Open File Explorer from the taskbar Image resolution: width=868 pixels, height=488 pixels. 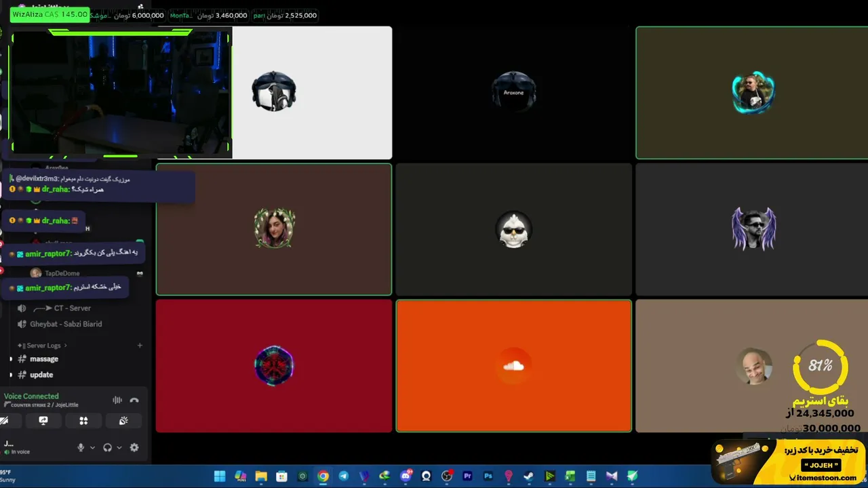(x=261, y=476)
